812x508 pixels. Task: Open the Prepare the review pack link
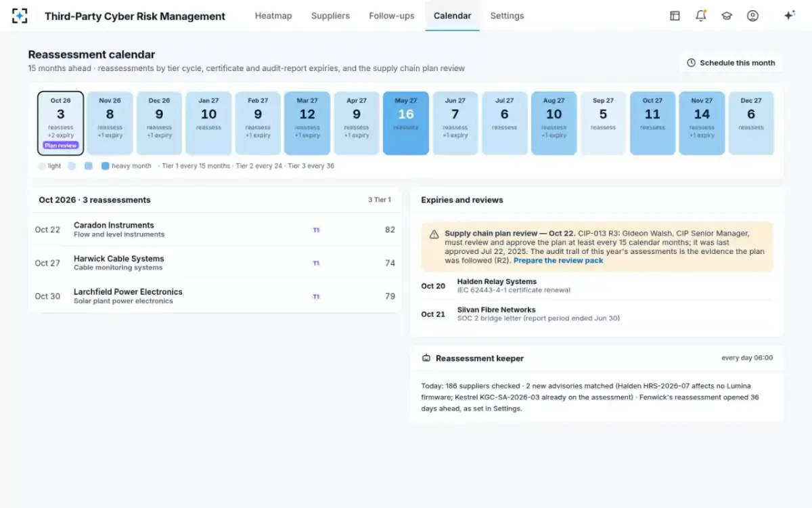[558, 261]
